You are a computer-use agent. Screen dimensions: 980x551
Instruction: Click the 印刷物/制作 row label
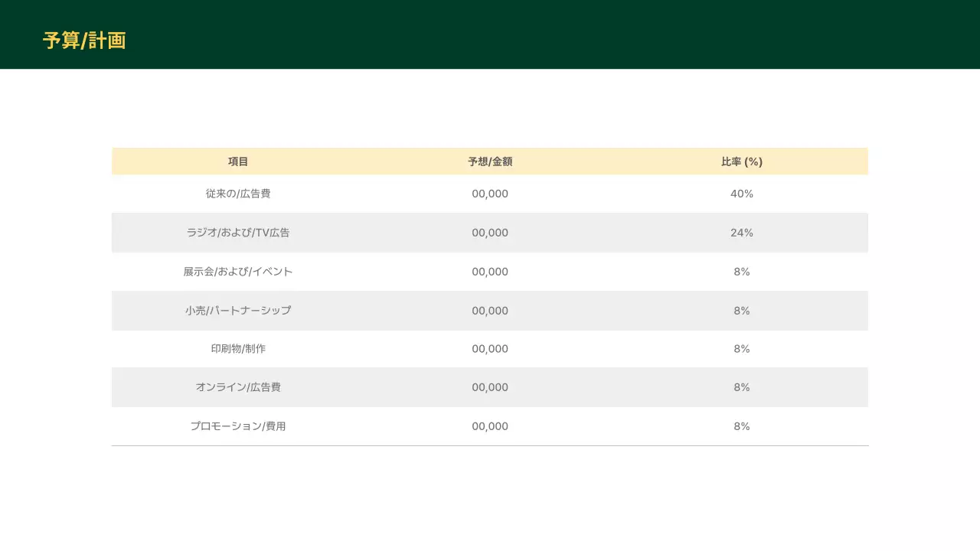coord(238,348)
